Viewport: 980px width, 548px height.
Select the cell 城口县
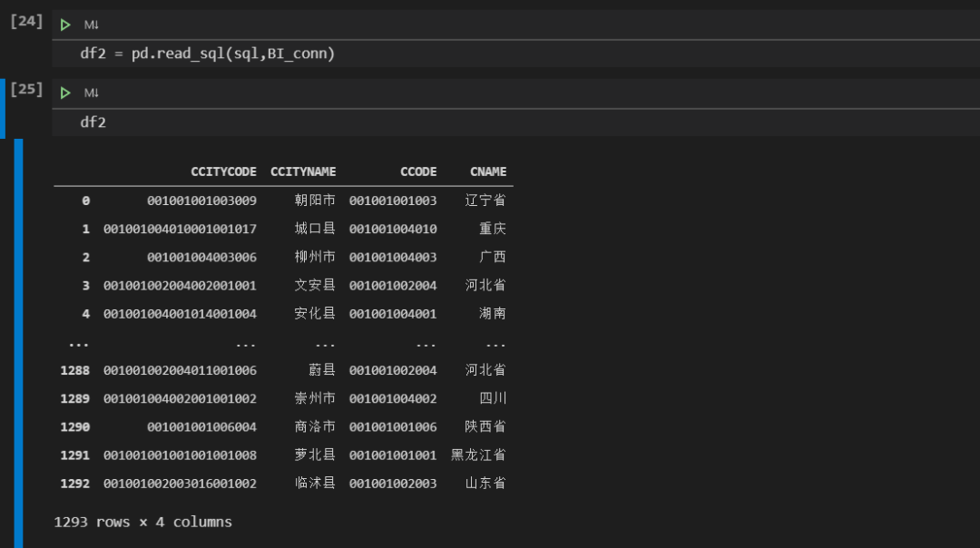click(315, 229)
